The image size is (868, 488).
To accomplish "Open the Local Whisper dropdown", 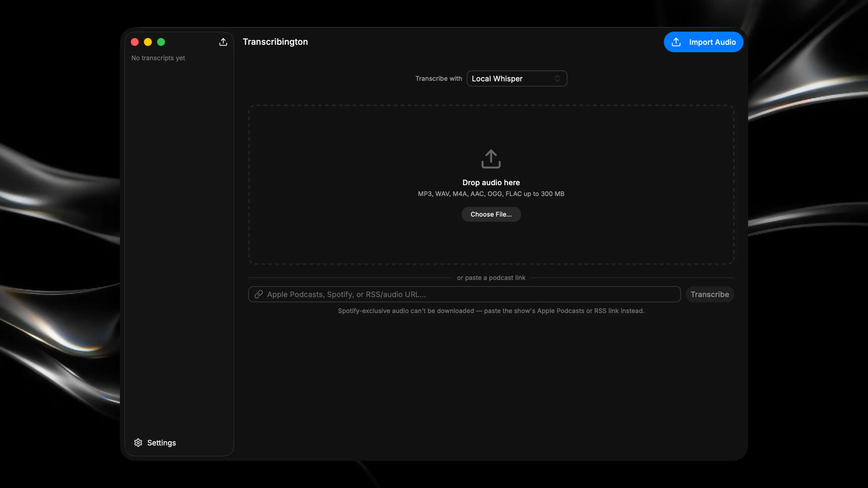I will pyautogui.click(x=516, y=78).
